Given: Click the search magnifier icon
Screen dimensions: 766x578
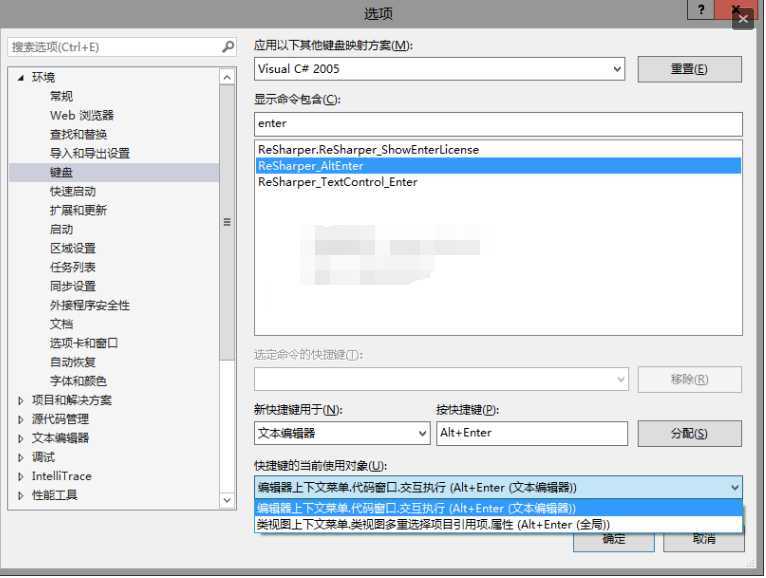Looking at the screenshot, I should pyautogui.click(x=228, y=47).
